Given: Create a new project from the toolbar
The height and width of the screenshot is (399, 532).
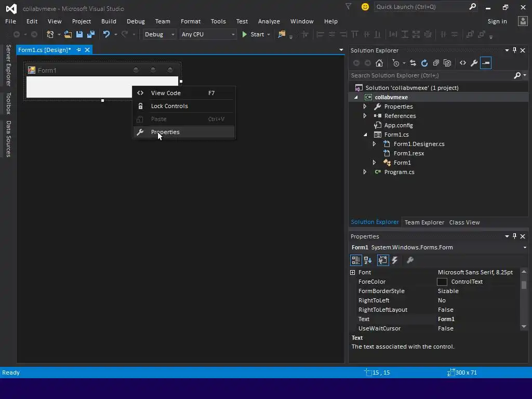Looking at the screenshot, I should (50, 34).
